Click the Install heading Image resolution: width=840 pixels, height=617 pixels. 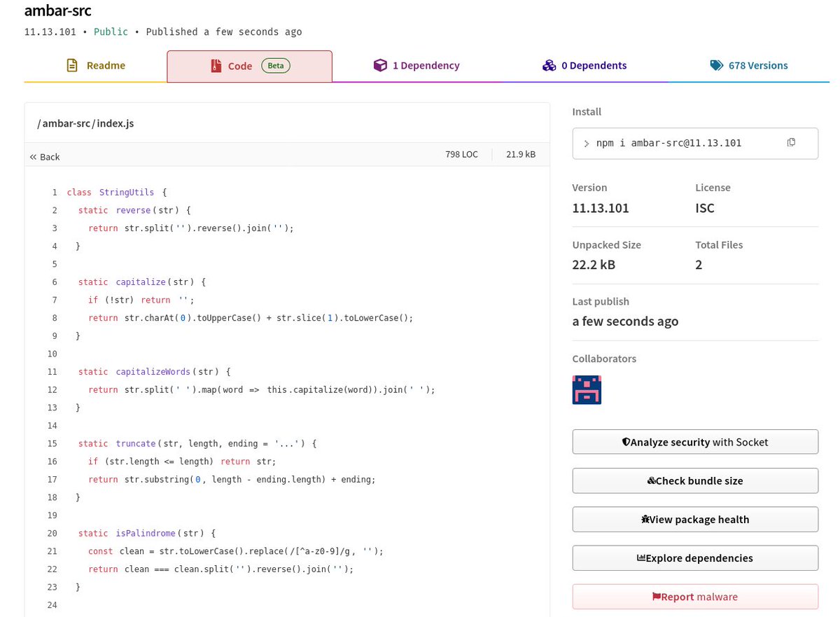[x=587, y=111]
